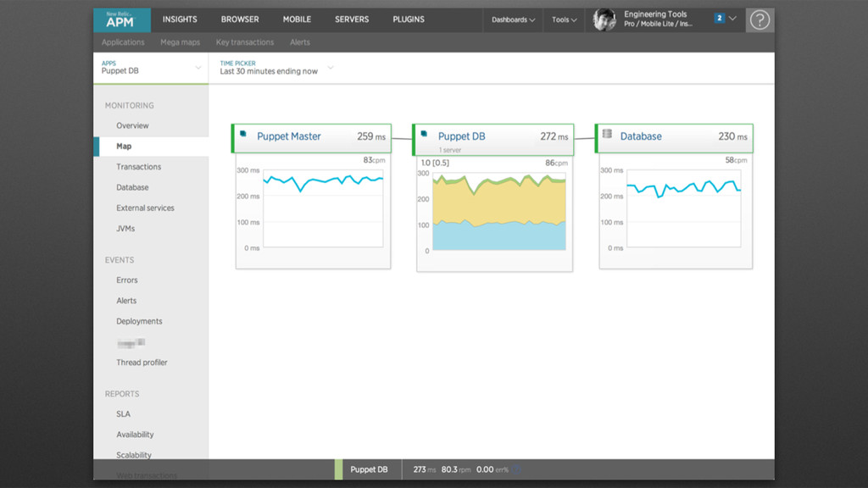This screenshot has width=868, height=488.
Task: Select Transactions in the sidebar
Action: [x=138, y=167]
